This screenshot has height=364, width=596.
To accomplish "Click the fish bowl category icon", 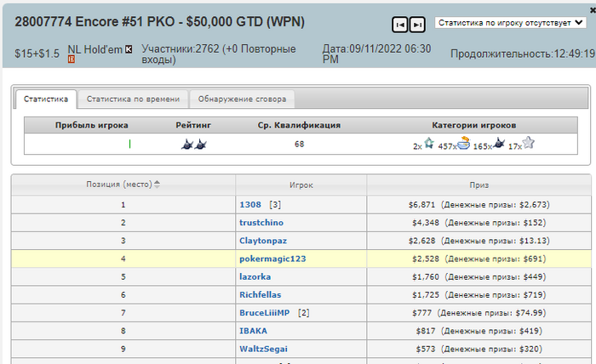I will point(464,144).
